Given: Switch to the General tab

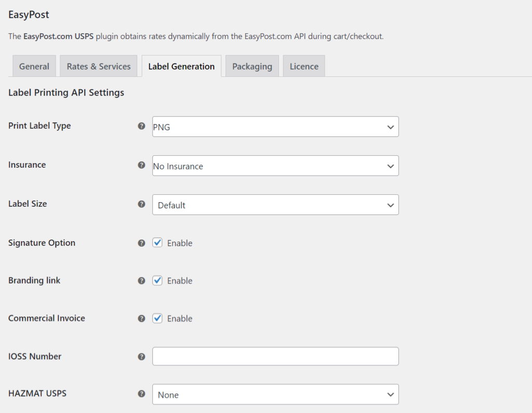Looking at the screenshot, I should (x=34, y=66).
